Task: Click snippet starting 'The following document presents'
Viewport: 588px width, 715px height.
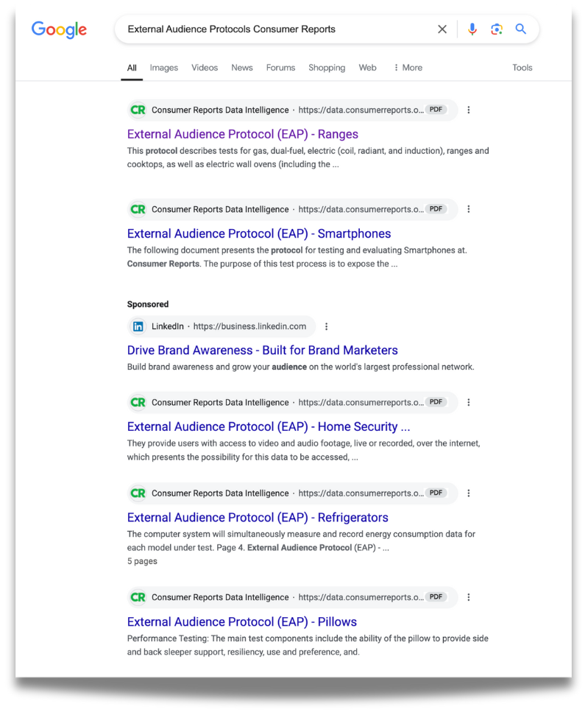Action: [297, 257]
